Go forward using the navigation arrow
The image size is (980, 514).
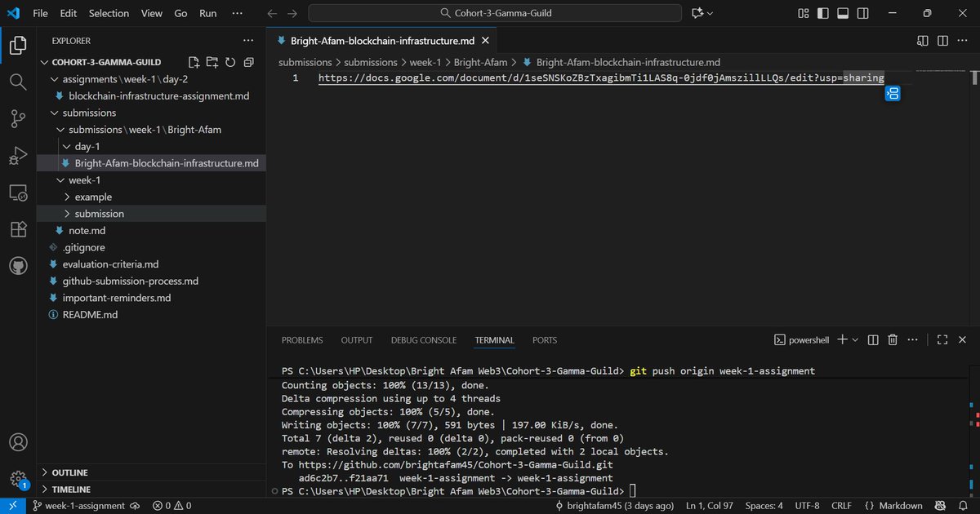pyautogui.click(x=292, y=13)
